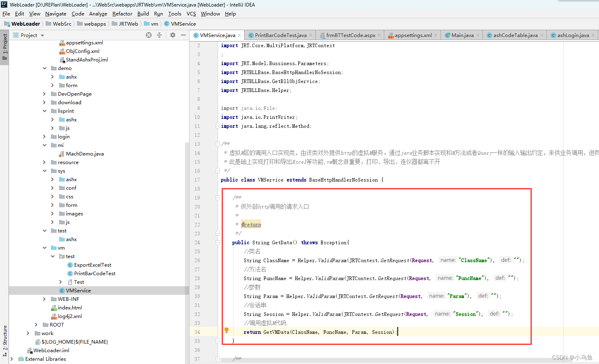Expand External Libraries node
Screen dimensions: 599x364
12,359
